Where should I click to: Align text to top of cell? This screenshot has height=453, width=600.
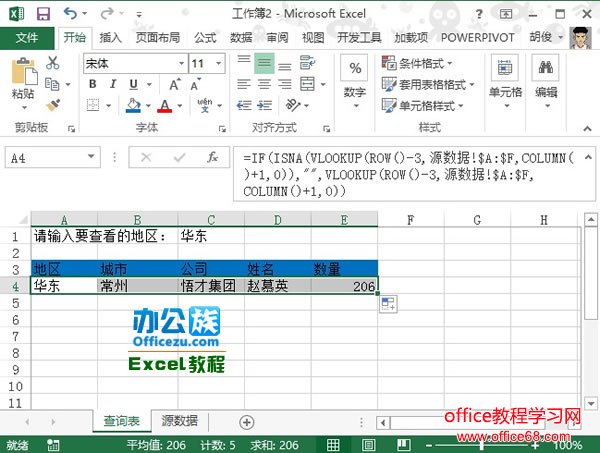click(x=244, y=62)
